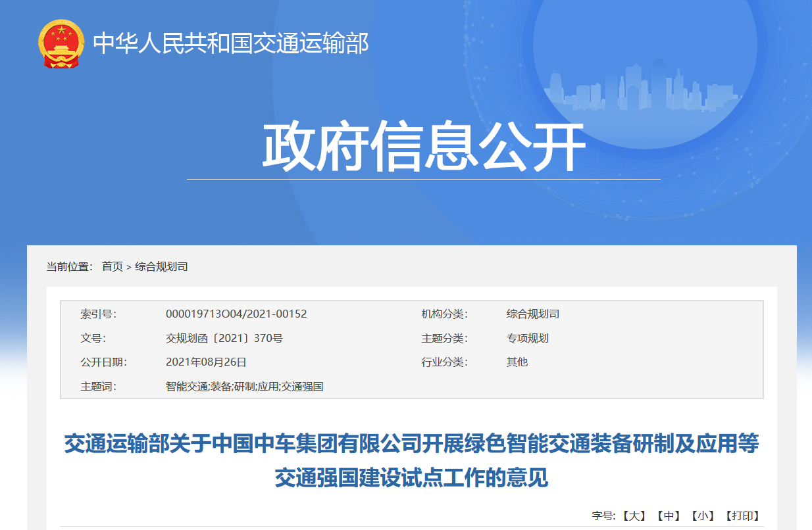Image resolution: width=812 pixels, height=530 pixels.
Task: Open 综合规划司 in breadcrumb
Action: (161, 266)
